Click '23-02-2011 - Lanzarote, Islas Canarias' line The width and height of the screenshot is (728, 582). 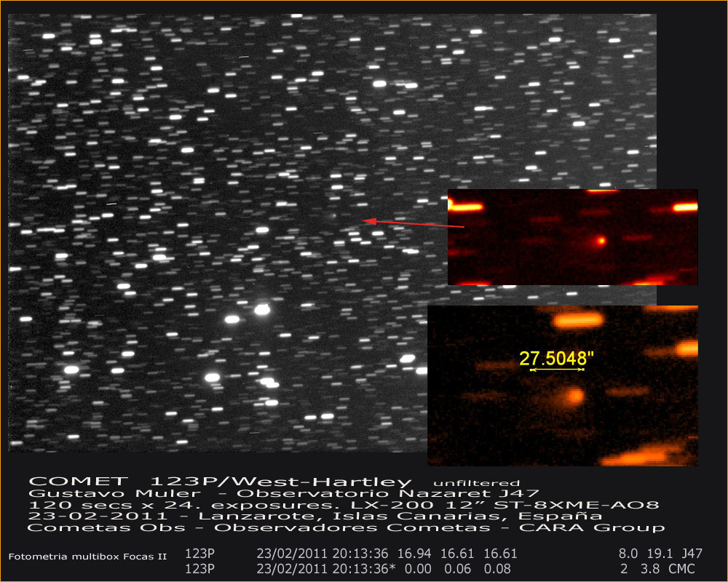pyautogui.click(x=315, y=516)
